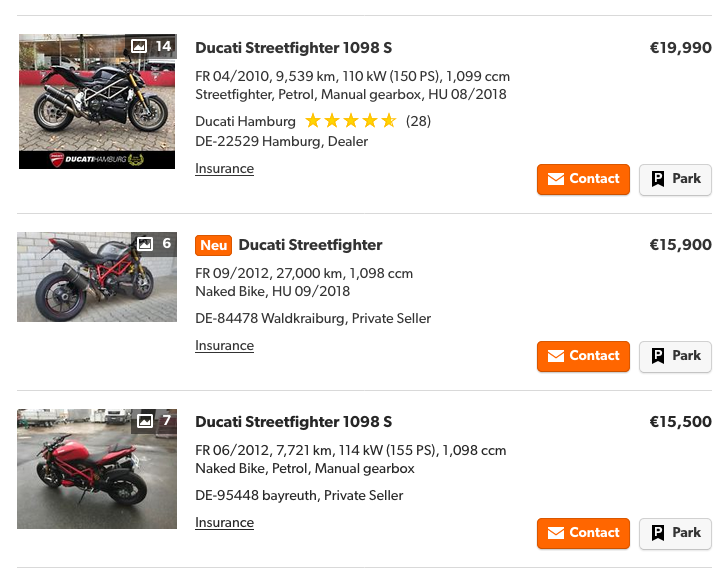
Task: Click parking icon on €15,900 listing's Park
Action: 658,356
